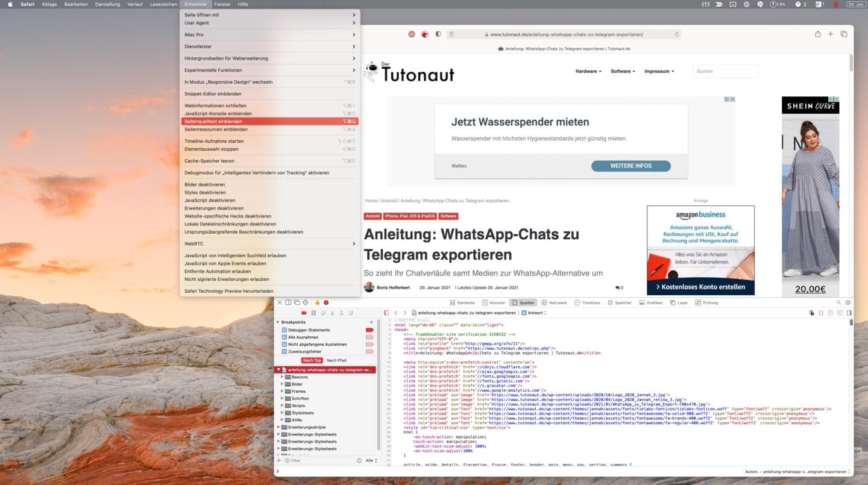Select the 'Nach Pfad' grouping option
Viewport: 868px width, 485px height.
pos(336,360)
